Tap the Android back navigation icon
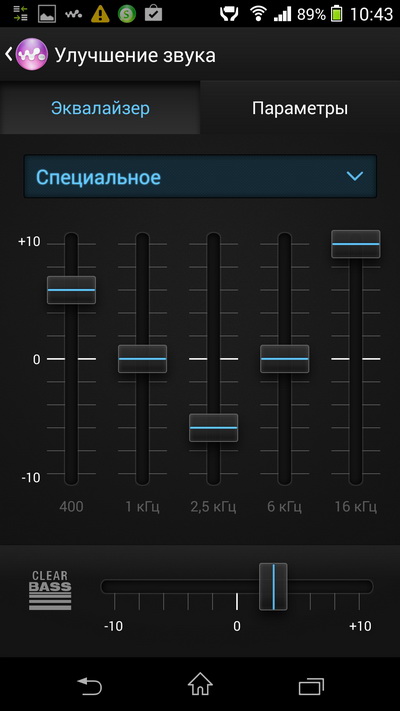Viewport: 400px width, 711px height. (x=89, y=686)
